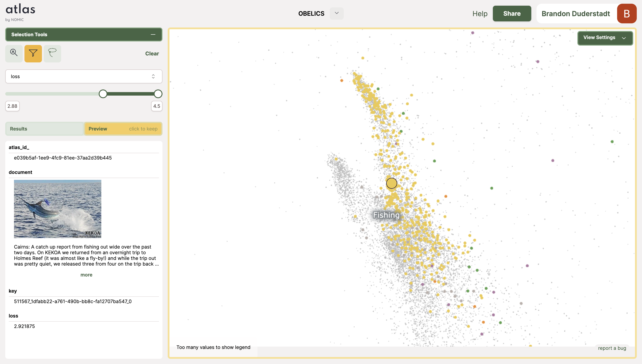Open the user avatar B menu
Screen dimensions: 642x364
pyautogui.click(x=626, y=14)
